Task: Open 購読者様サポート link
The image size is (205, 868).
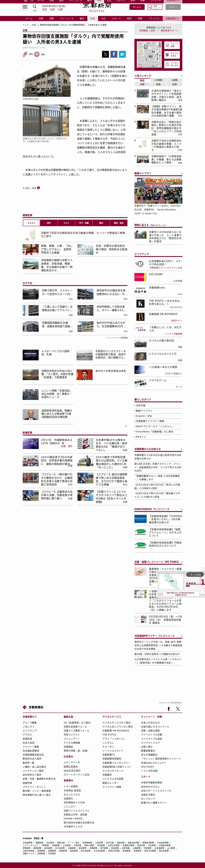Action: point(169,31)
